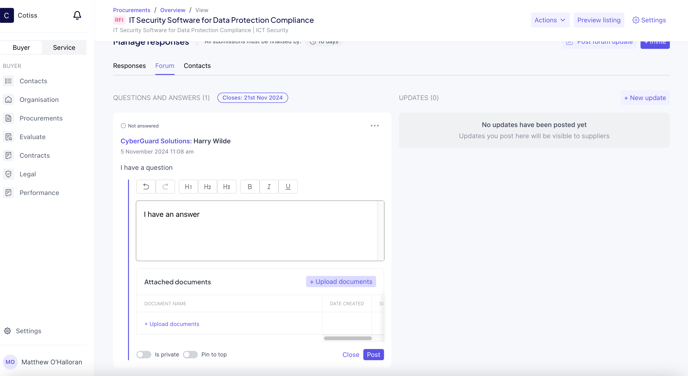Screen dimensions: 688x376
Task: Apply Heading 1 formatting
Action: pos(188,186)
